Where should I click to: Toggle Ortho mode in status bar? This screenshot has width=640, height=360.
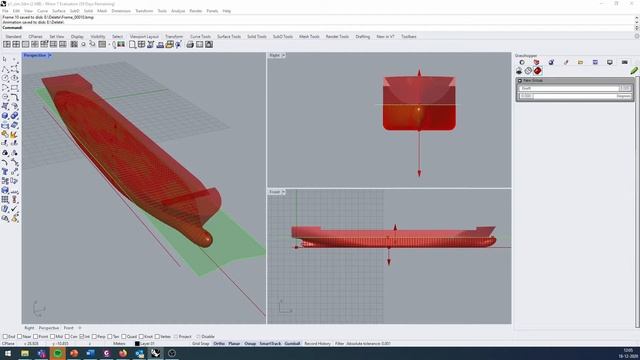coord(219,344)
